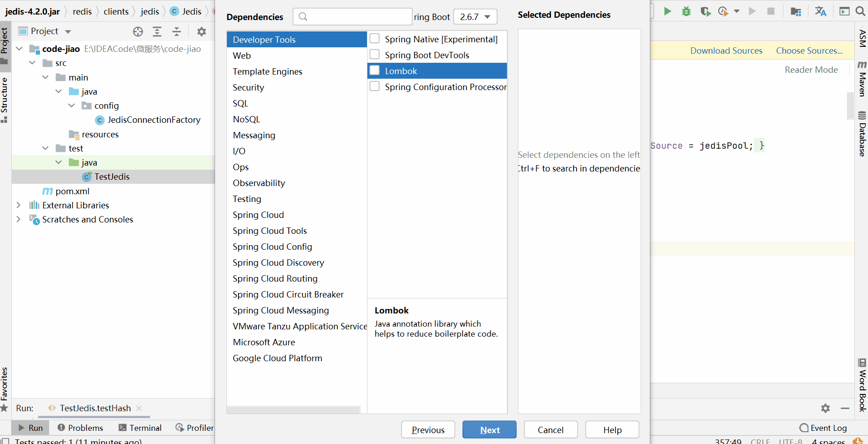Click the Stop square icon

(771, 11)
